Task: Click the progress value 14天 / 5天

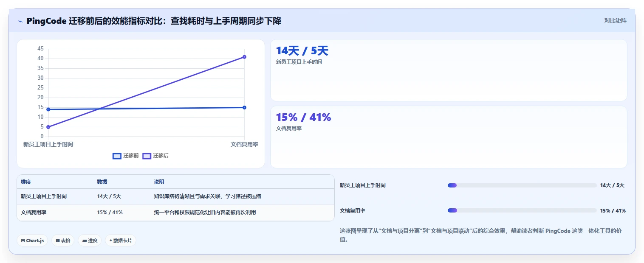Action: tap(612, 185)
